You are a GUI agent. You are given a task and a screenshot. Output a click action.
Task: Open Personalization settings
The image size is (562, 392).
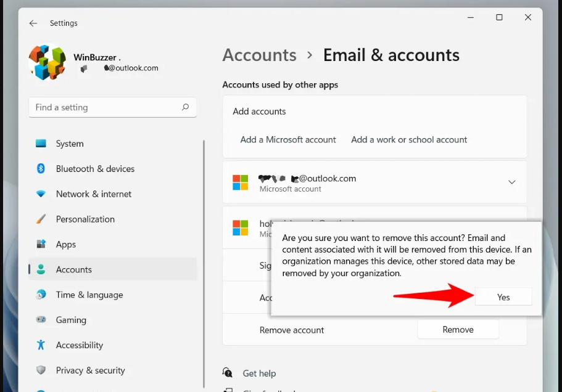112,219
